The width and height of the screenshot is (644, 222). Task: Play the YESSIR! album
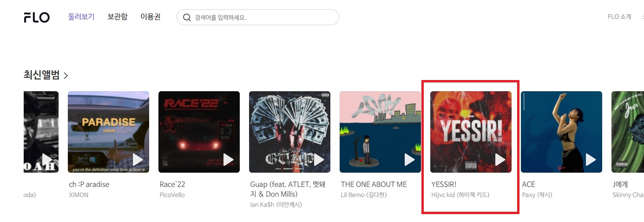pyautogui.click(x=500, y=160)
